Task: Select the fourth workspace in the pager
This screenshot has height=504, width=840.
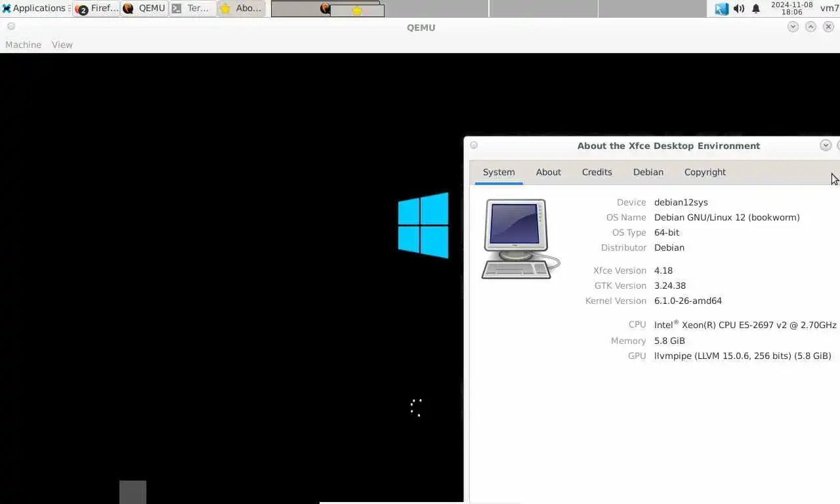Action: pyautogui.click(x=652, y=9)
